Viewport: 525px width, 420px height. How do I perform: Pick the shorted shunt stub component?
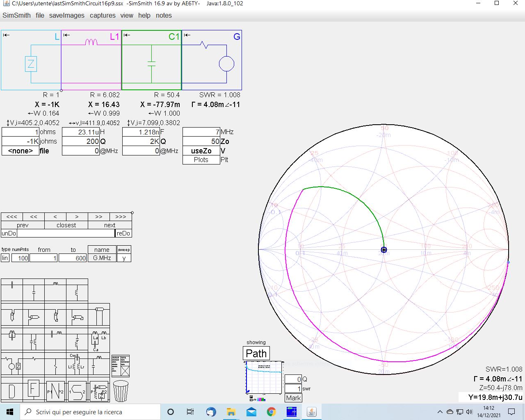tap(77, 315)
